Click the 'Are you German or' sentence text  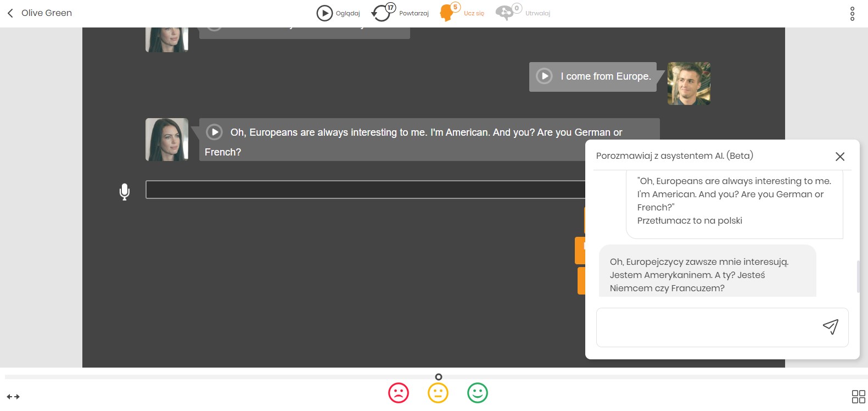pos(580,132)
